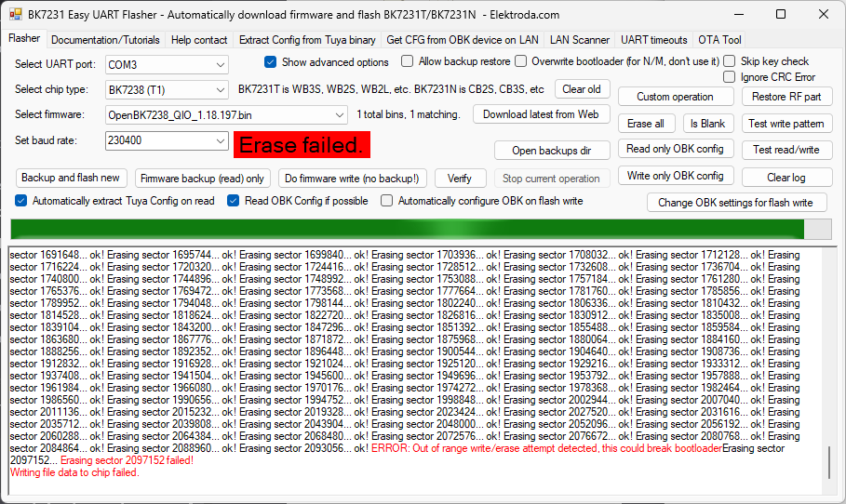Click the 'Erasing sector 2097152 failed!' log line
Screen dimensions: 846x504
(x=127, y=460)
